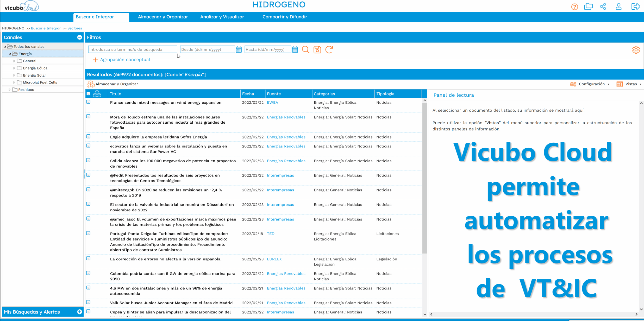Click the results list vertical scrollbar

click(425, 178)
